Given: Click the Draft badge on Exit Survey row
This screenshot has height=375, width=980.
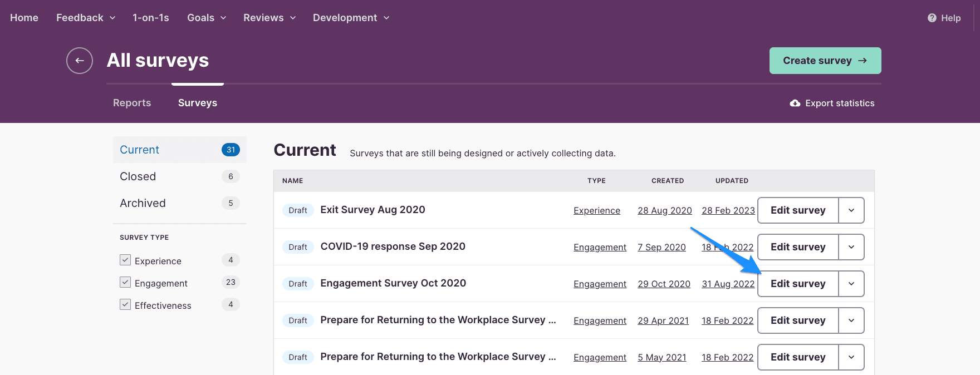Looking at the screenshot, I should (298, 210).
